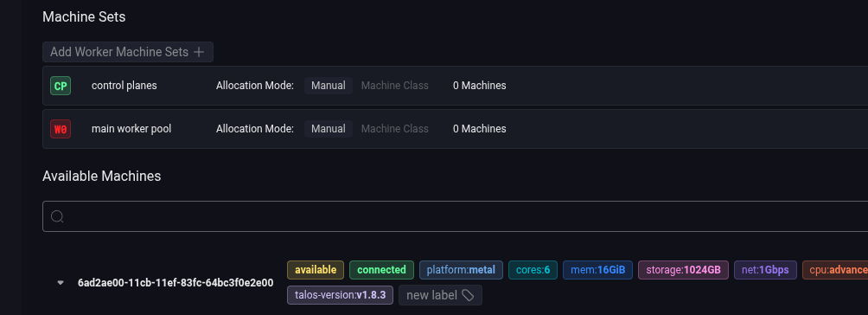Click the platform:metal label

click(x=461, y=270)
